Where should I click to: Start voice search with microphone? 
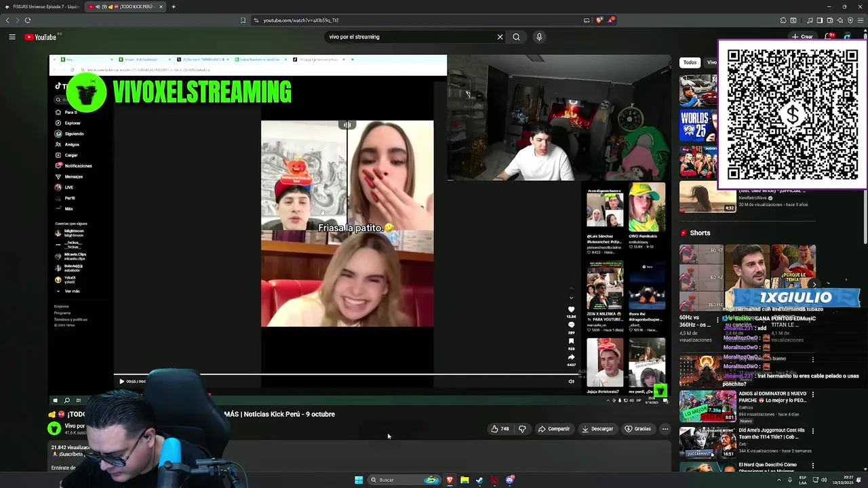(539, 37)
